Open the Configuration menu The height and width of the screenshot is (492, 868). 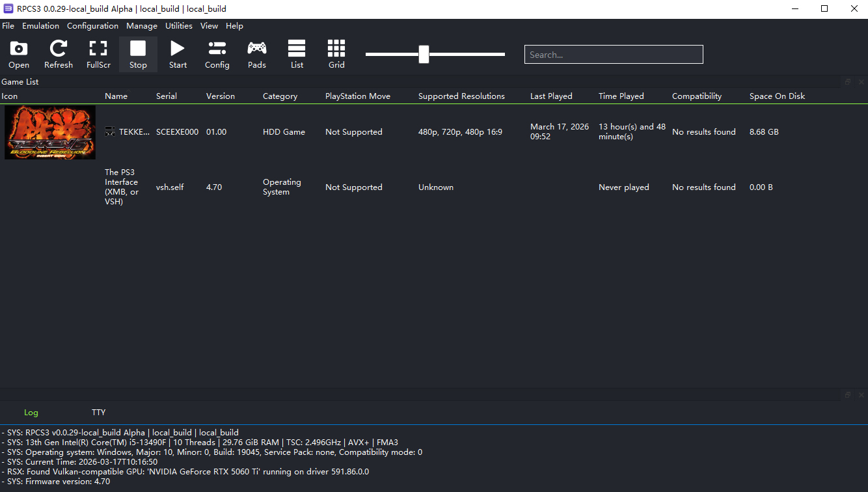click(x=92, y=26)
